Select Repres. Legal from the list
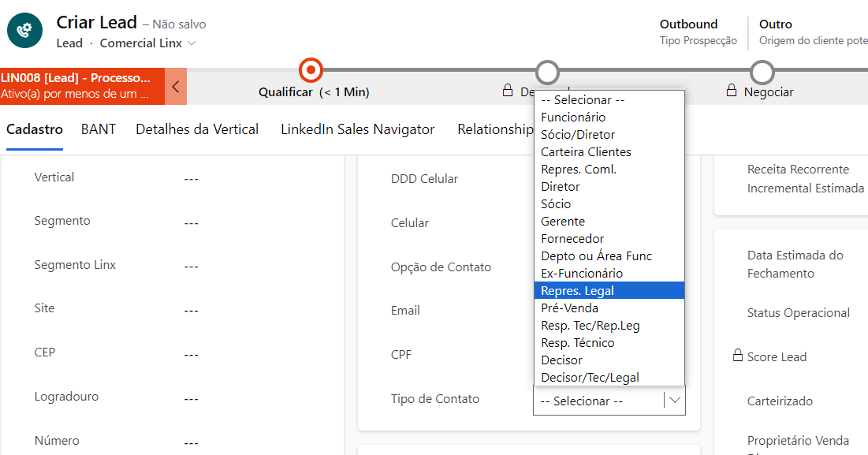Screen dimensions: 868x455 (577, 291)
